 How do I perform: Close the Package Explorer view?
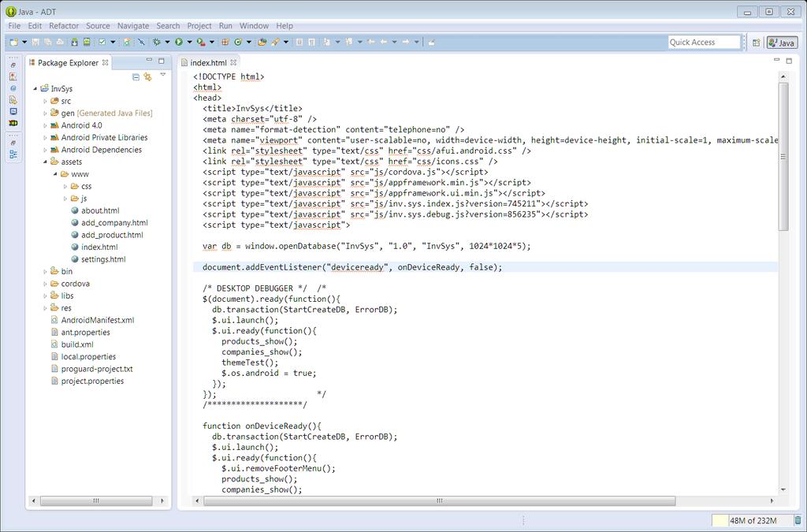click(x=105, y=62)
